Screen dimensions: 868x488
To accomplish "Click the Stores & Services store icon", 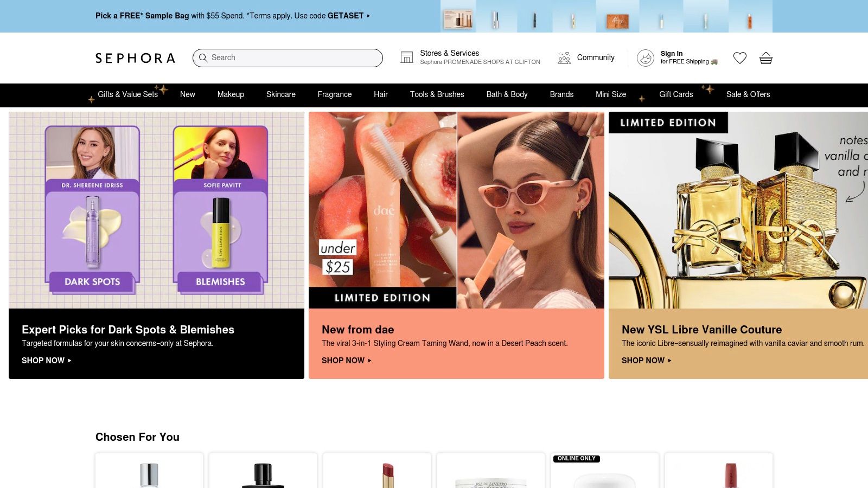I will pos(407,57).
